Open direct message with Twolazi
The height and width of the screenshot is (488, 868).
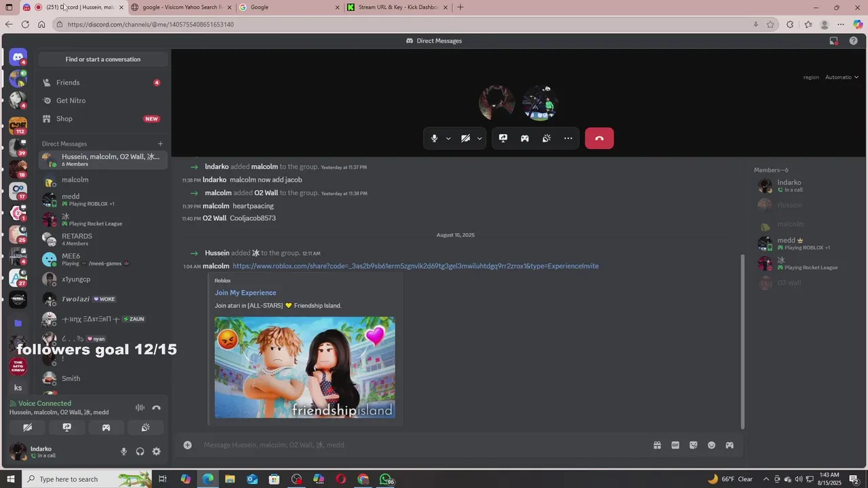point(103,299)
